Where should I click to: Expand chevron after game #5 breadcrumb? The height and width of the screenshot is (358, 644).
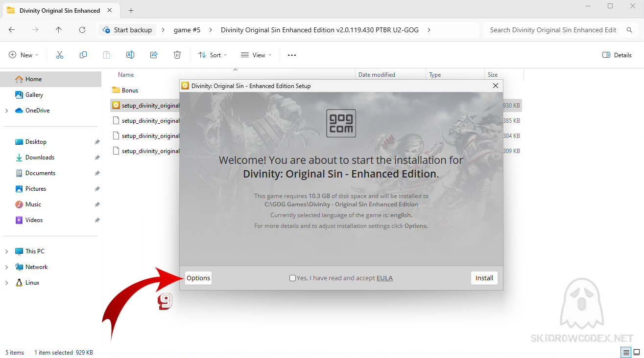211,30
